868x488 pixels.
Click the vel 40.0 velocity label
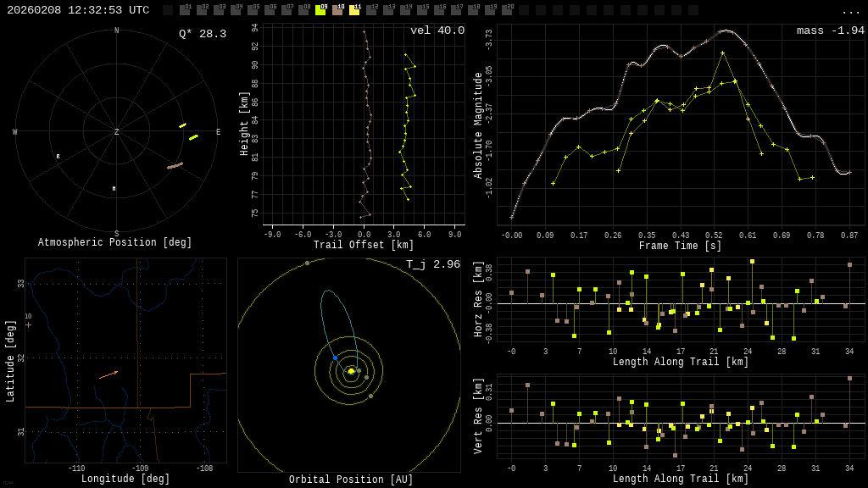tap(437, 30)
